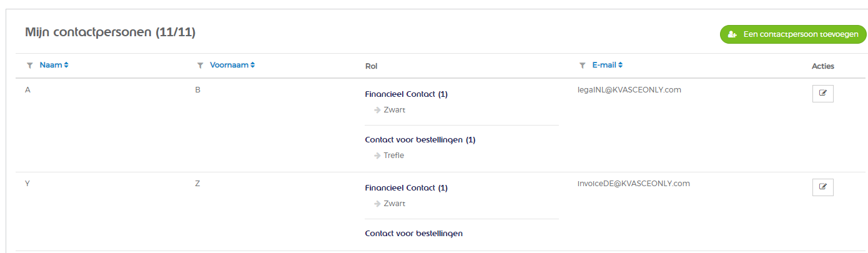Click the sort arrows next to E-mail
The width and height of the screenshot is (868, 253).
click(x=620, y=65)
